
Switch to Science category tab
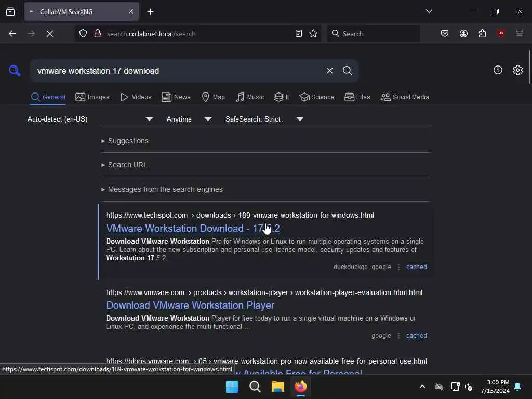316,97
